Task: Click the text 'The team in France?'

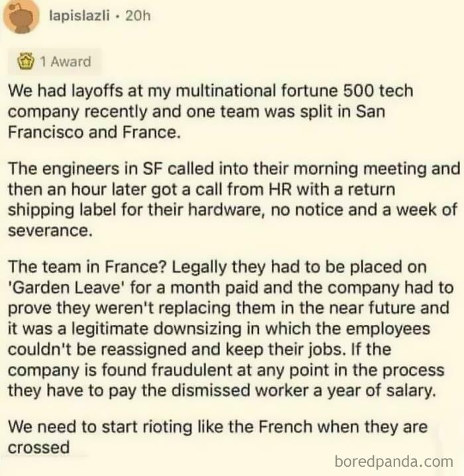Action: (87, 267)
